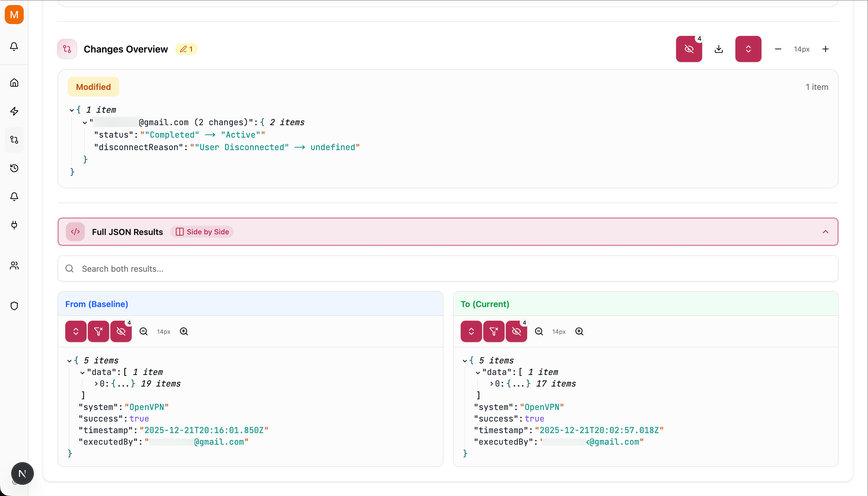
Task: Open the comparison tool in the sidebar
Action: 14,139
